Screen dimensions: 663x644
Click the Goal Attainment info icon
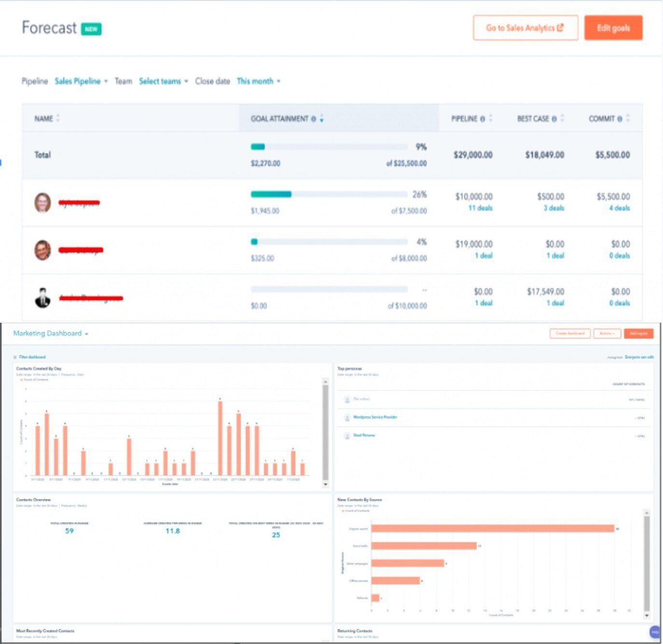tap(313, 119)
